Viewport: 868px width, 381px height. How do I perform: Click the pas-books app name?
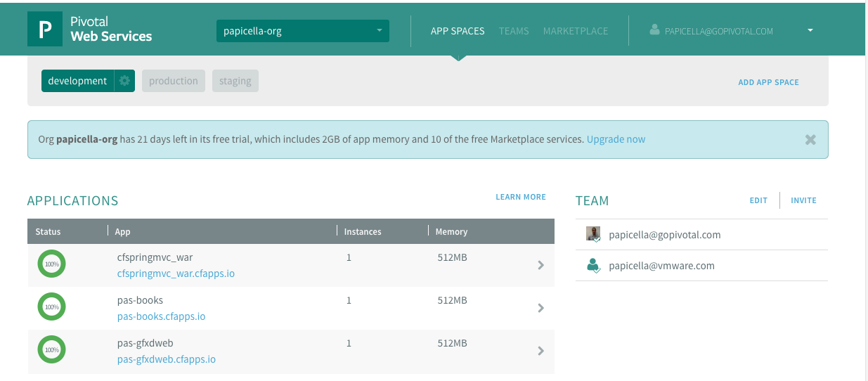click(x=140, y=300)
